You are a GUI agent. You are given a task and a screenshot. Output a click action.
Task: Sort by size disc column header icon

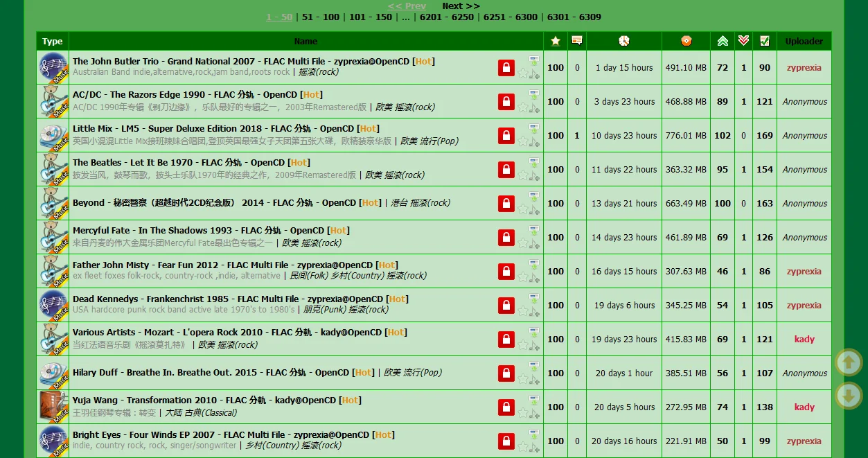pos(686,41)
